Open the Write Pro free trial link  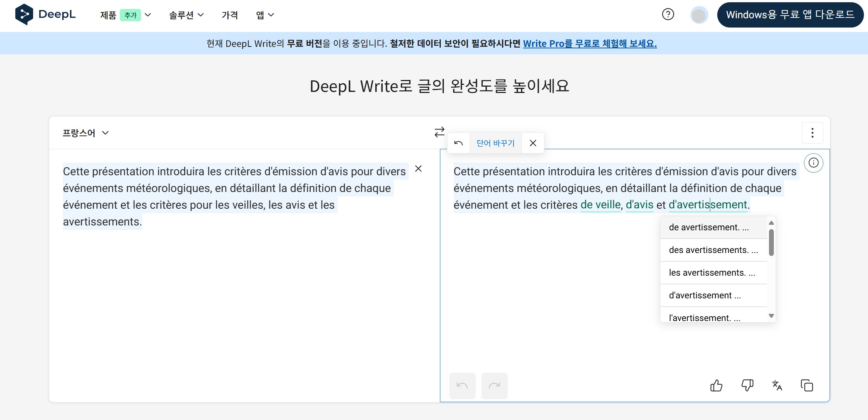tap(590, 44)
